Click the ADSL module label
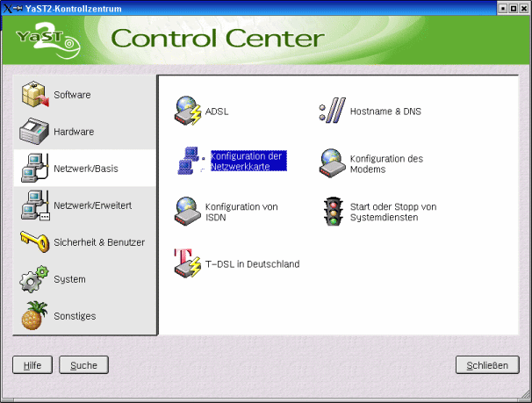Viewport: 532px width, 403px height. (x=217, y=112)
